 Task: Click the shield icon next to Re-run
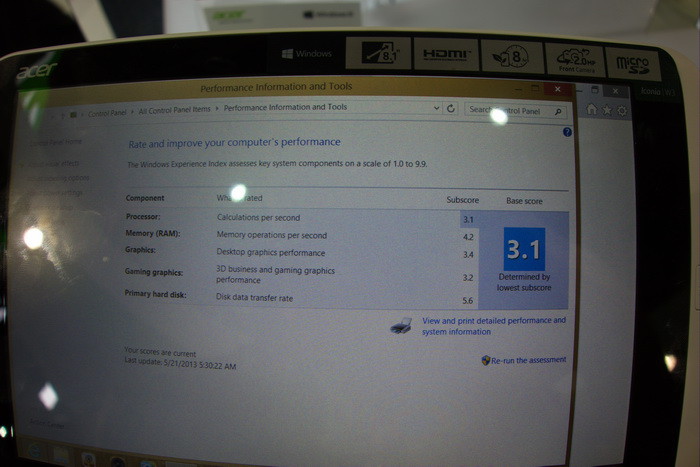tap(485, 360)
